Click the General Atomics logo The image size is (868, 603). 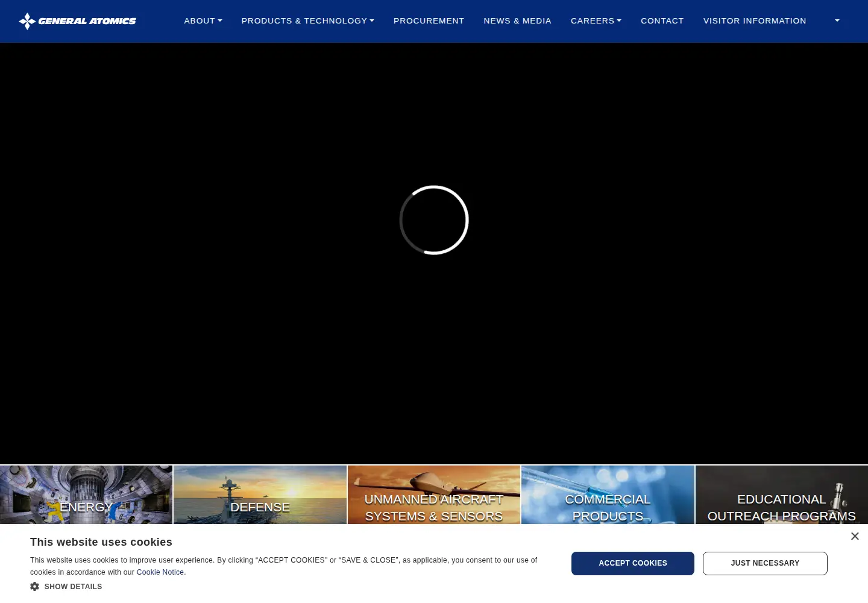click(x=77, y=21)
